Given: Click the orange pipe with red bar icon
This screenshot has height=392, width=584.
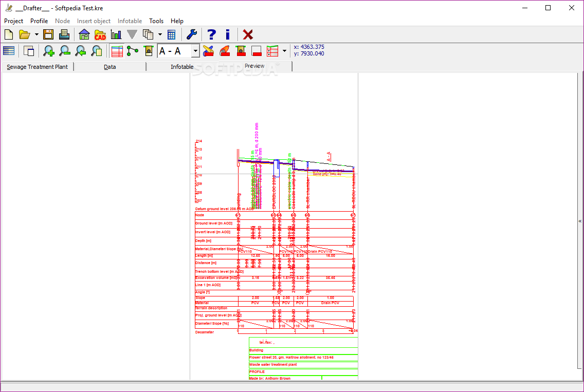Looking at the screenshot, I should coord(225,51).
